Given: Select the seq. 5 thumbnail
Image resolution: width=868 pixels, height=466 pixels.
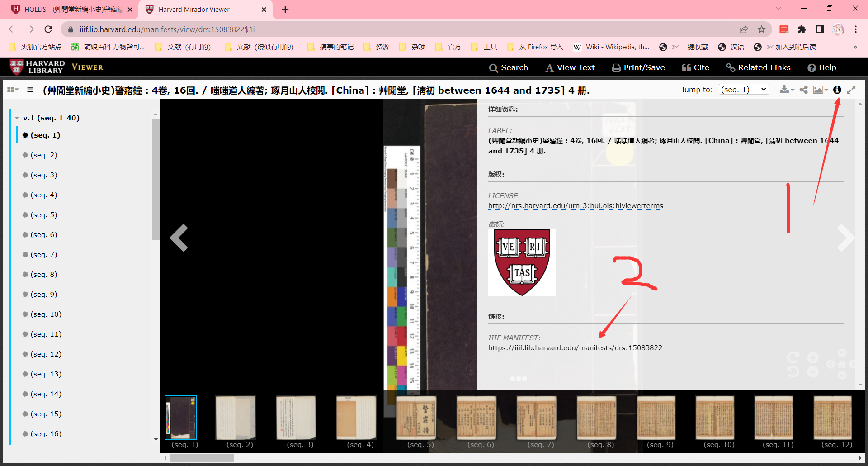Looking at the screenshot, I should (416, 418).
